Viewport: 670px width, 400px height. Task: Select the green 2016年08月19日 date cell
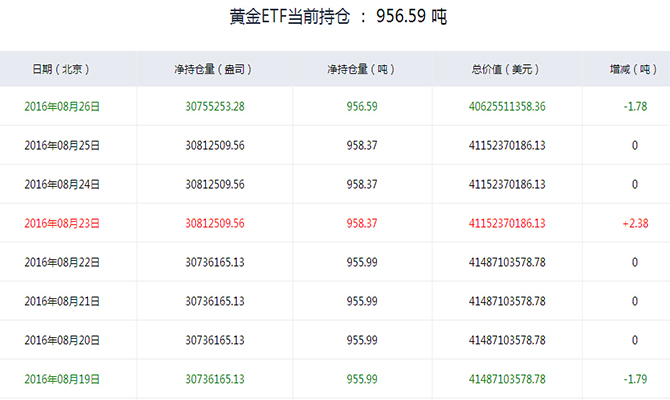pos(62,379)
